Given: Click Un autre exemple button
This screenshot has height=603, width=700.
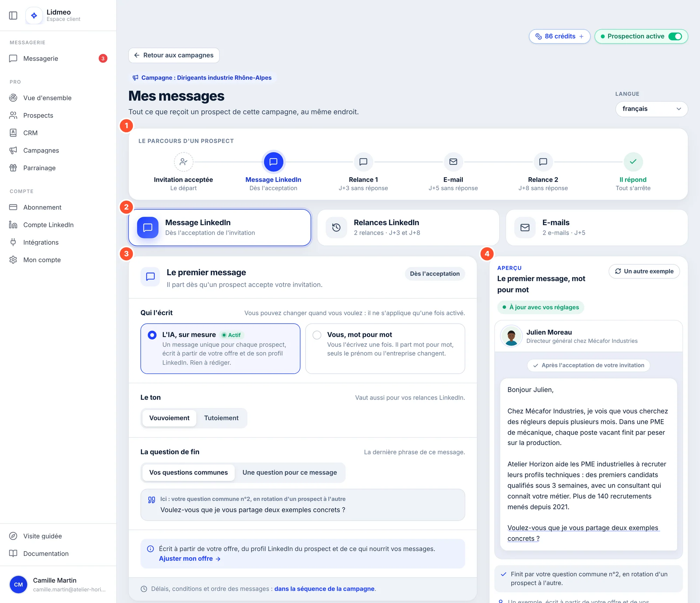Looking at the screenshot, I should 644,271.
